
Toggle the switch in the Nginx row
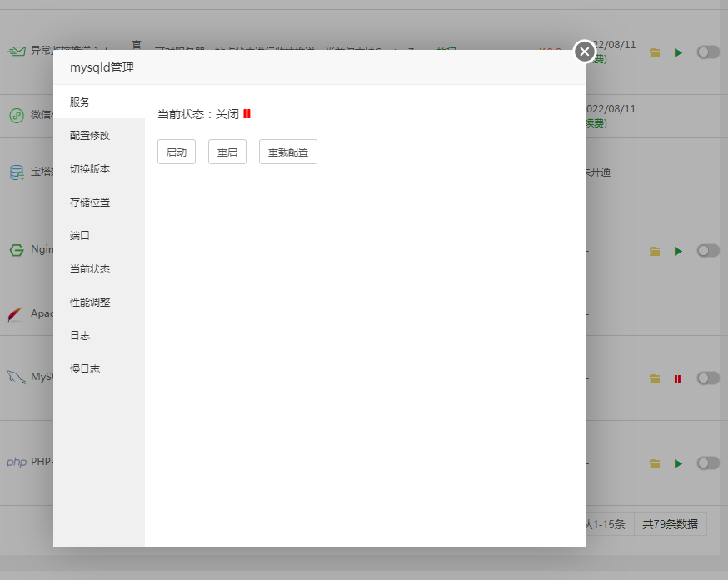click(x=708, y=251)
